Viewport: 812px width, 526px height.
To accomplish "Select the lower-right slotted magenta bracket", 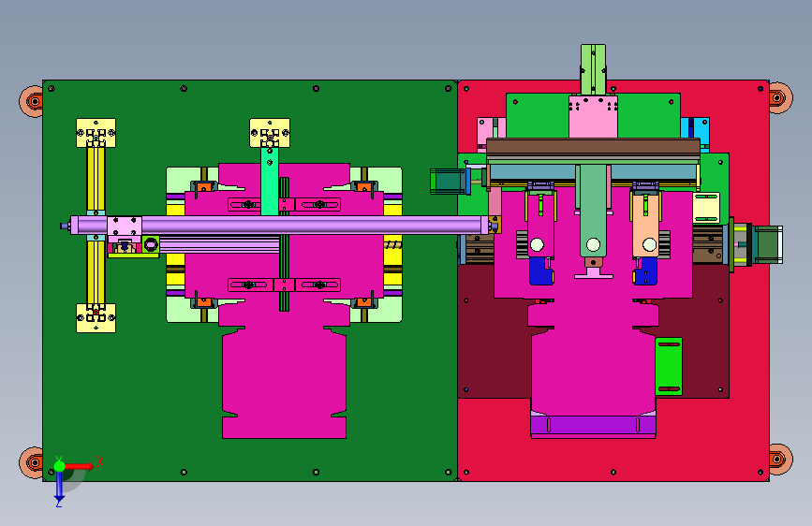I will pos(318,285).
